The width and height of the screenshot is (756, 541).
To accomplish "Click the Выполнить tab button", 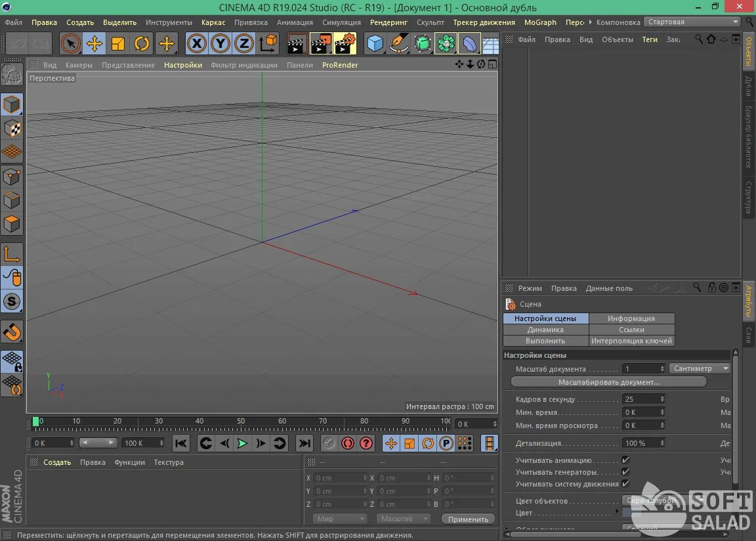I will click(x=545, y=341).
